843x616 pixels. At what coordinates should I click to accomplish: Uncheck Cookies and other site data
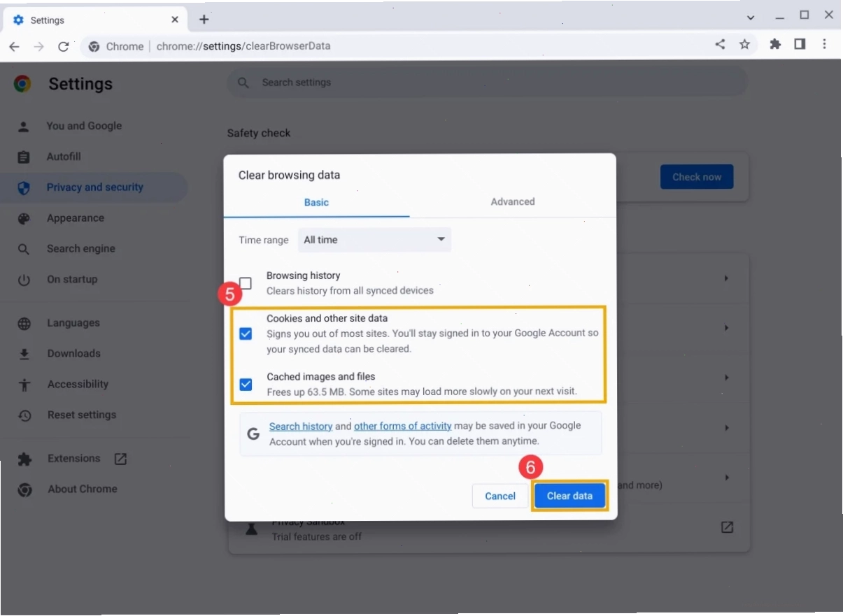pyautogui.click(x=246, y=334)
